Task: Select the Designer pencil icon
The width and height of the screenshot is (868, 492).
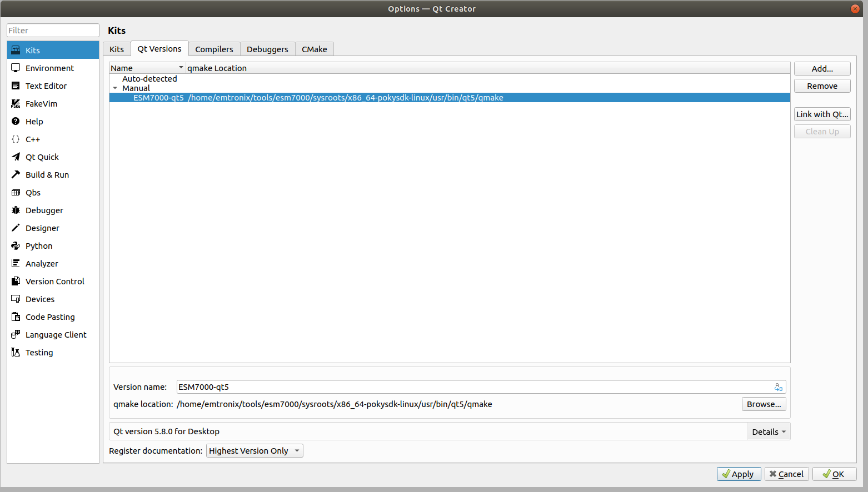Action: [16, 228]
